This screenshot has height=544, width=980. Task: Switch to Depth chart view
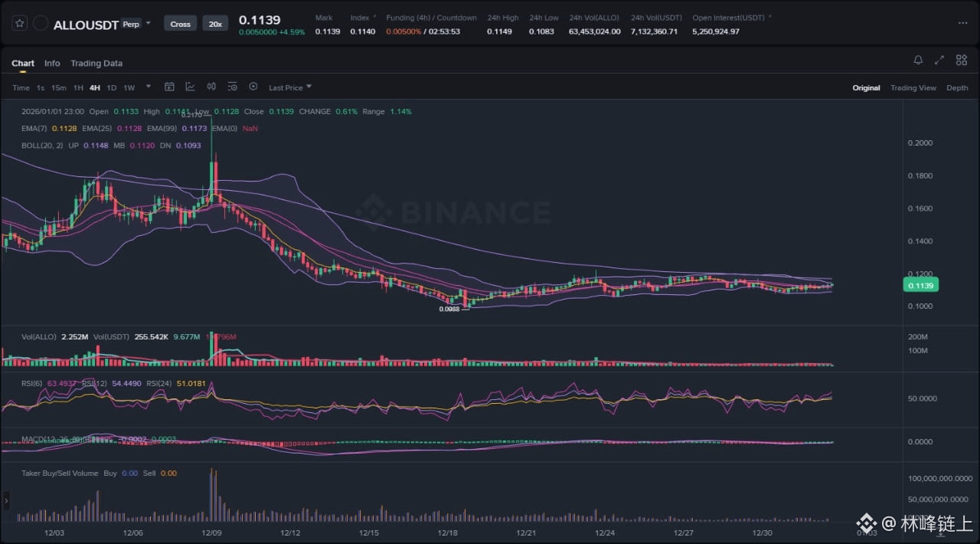click(x=957, y=88)
